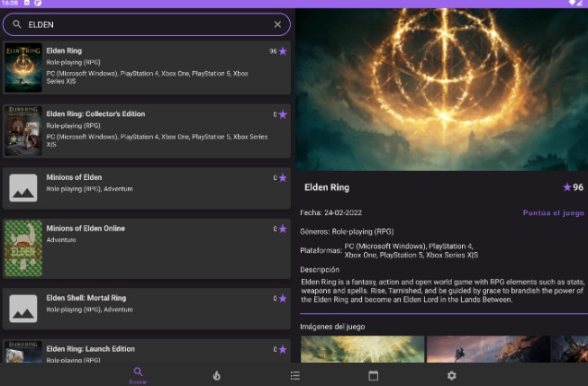Tap the detail panel rating star
Screen dimensions: 588x386
(567, 187)
